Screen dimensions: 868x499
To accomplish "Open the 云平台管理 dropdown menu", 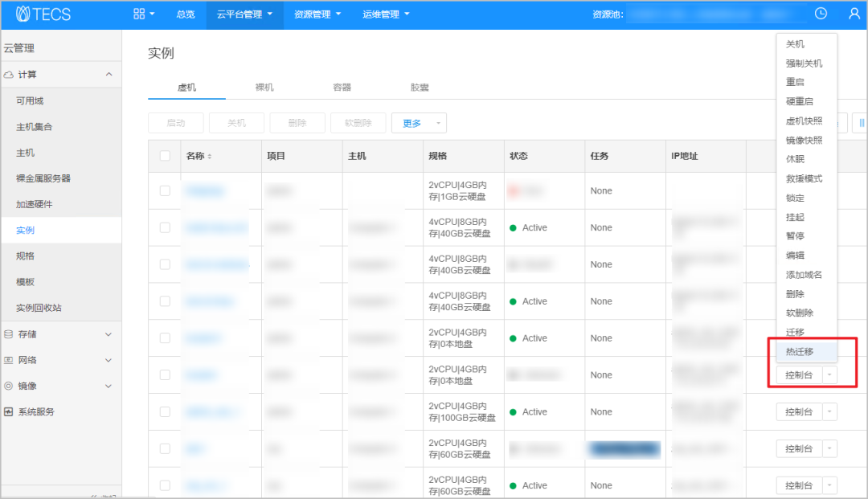I will click(x=244, y=14).
